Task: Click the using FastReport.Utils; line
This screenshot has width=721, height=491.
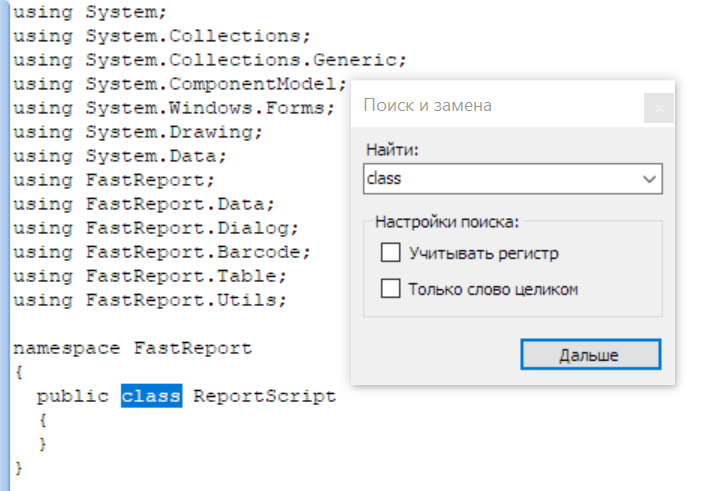Action: 150,300
